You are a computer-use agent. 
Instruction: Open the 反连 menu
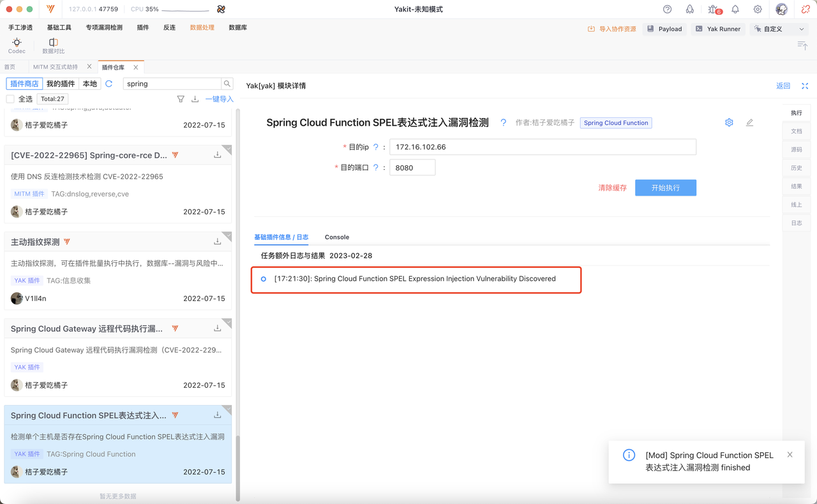pyautogui.click(x=169, y=28)
